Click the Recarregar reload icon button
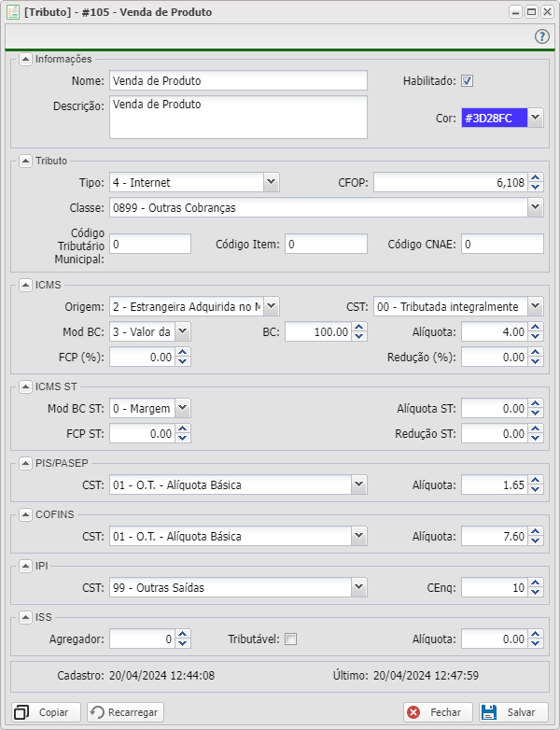The image size is (560, 730). [x=126, y=712]
